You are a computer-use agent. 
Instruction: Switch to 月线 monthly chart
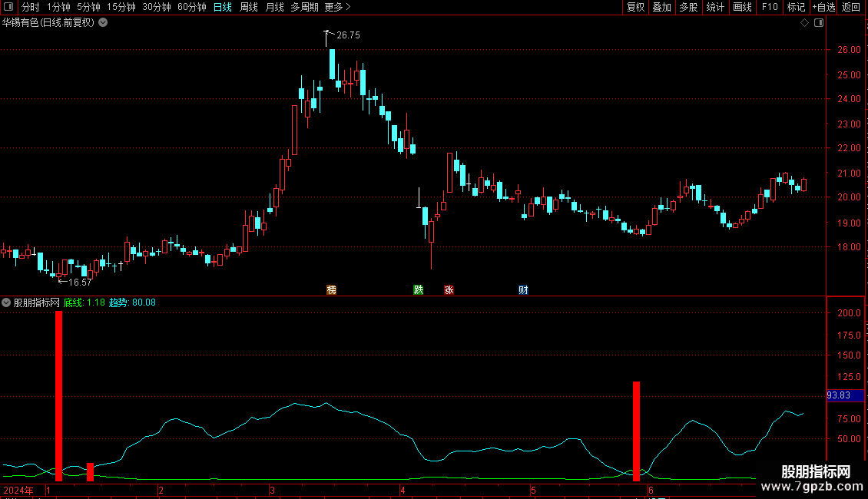[274, 7]
